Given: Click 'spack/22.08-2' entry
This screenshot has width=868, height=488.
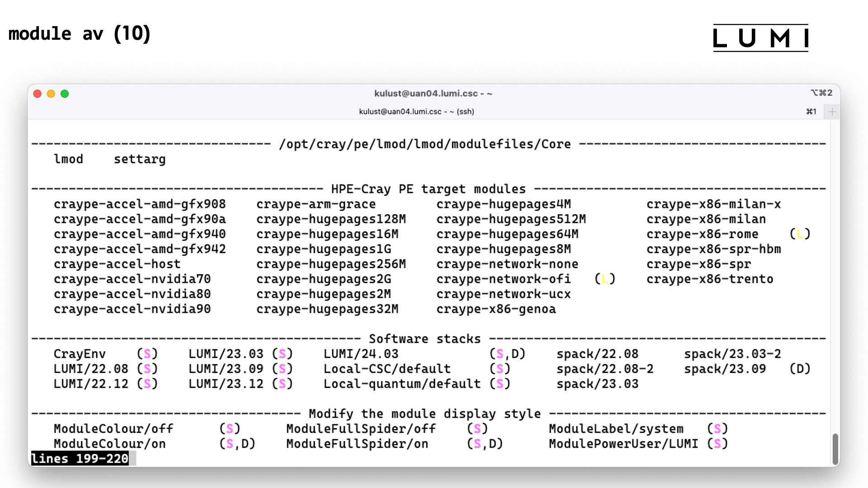Looking at the screenshot, I should (605, 369).
